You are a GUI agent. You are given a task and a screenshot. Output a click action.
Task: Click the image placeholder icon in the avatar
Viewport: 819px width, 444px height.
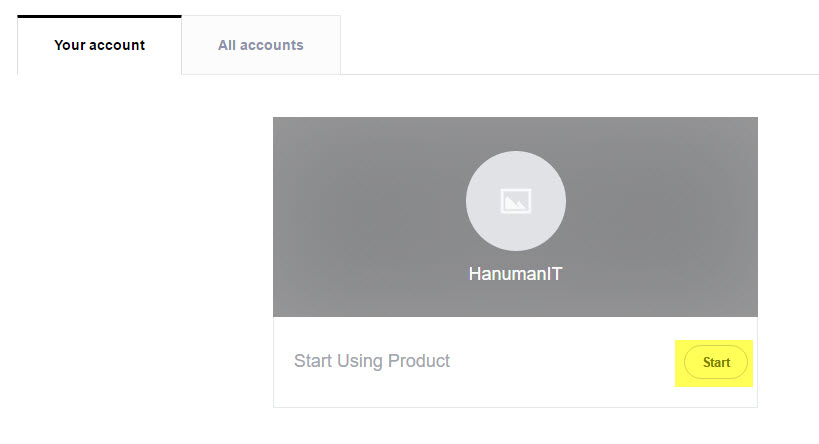[516, 201]
